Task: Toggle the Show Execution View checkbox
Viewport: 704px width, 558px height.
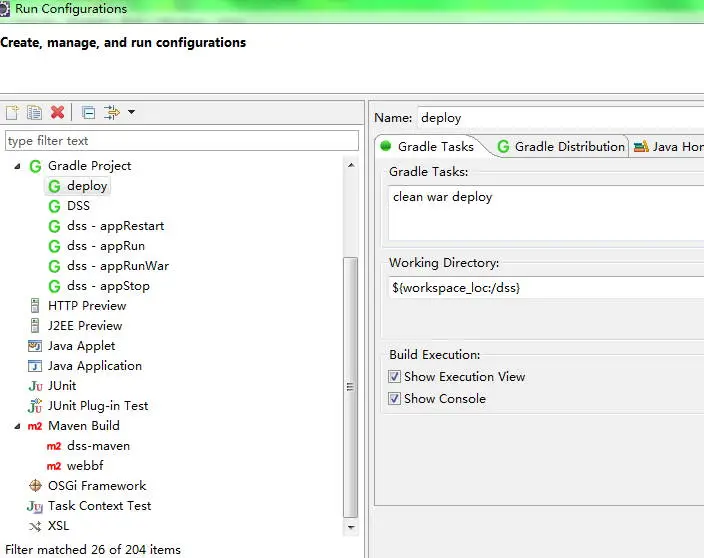Action: 394,377
